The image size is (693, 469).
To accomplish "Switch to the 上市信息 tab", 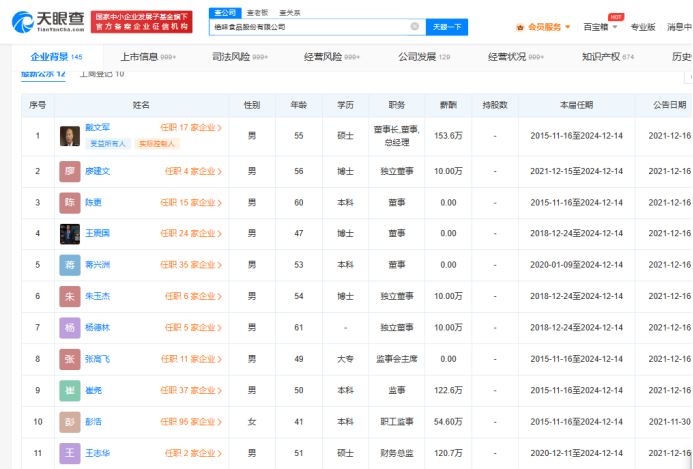I will [141, 57].
